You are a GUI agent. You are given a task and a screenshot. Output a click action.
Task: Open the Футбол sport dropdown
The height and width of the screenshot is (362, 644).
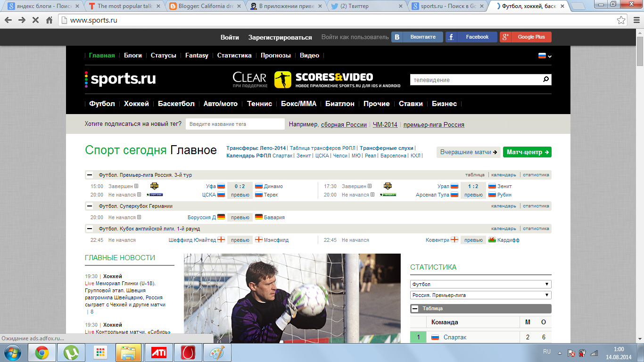(x=480, y=284)
